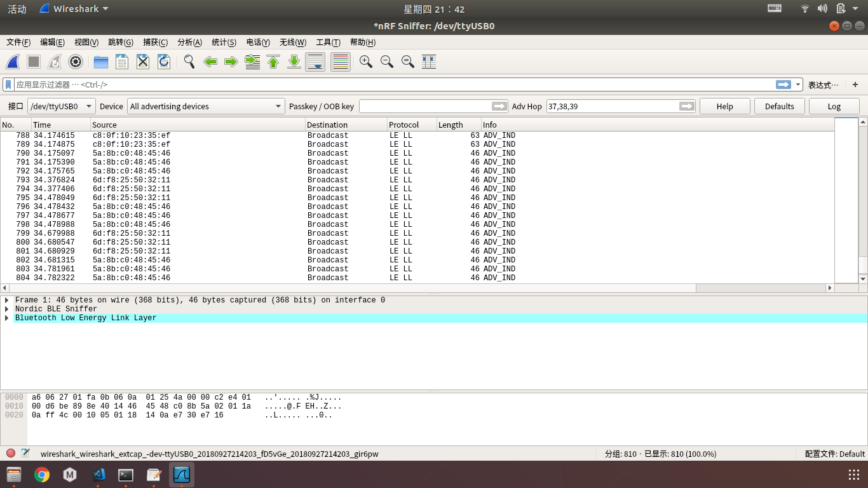Click the display filter input field
The width and height of the screenshot is (868, 488).
tap(394, 85)
